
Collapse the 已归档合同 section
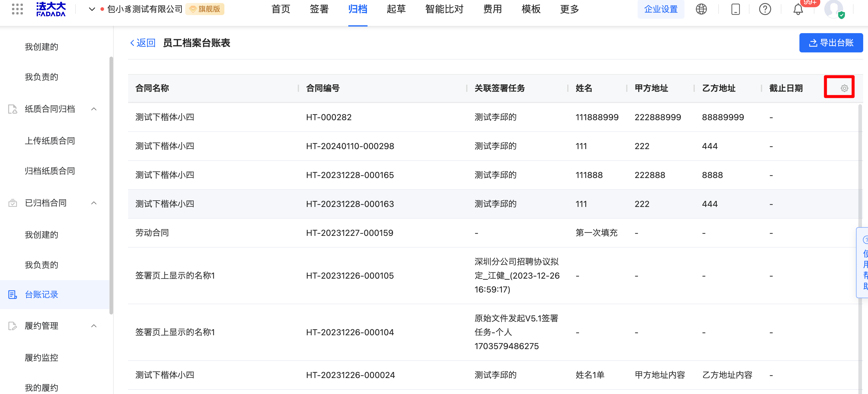coord(94,203)
